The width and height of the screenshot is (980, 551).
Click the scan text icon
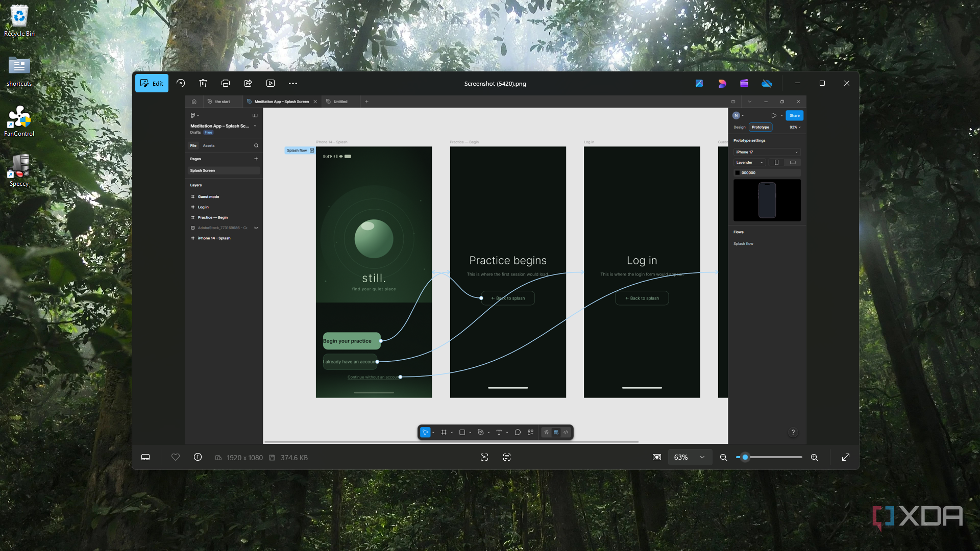click(x=507, y=457)
